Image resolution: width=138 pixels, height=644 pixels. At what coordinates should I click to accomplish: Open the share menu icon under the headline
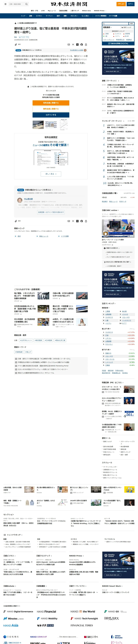coord(86,45)
